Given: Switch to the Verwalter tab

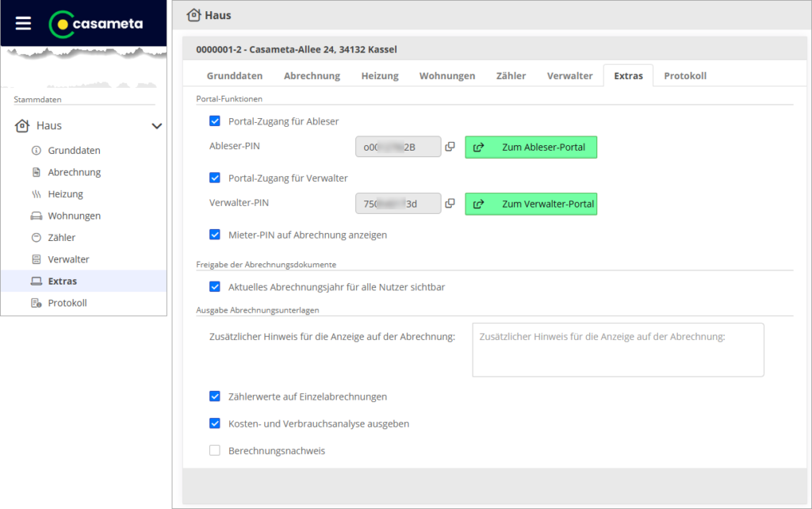Looking at the screenshot, I should (569, 75).
